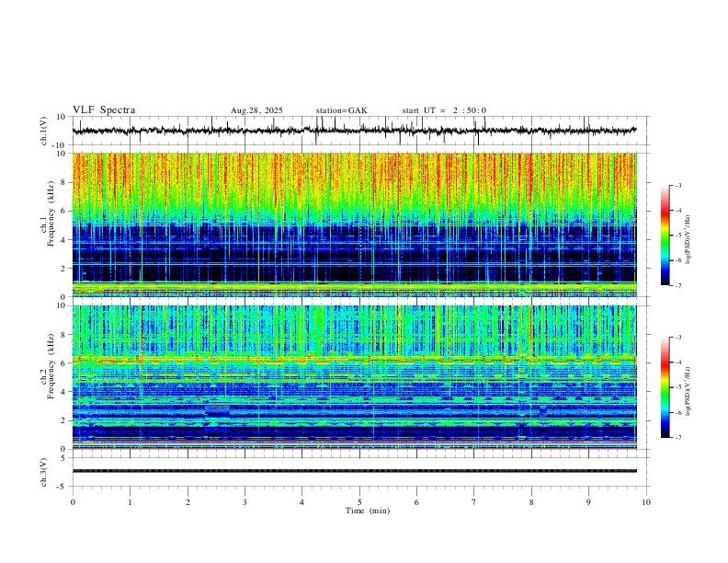
Task: Select the "start UT = 2 : 50: 0" text
Action: click(x=444, y=110)
